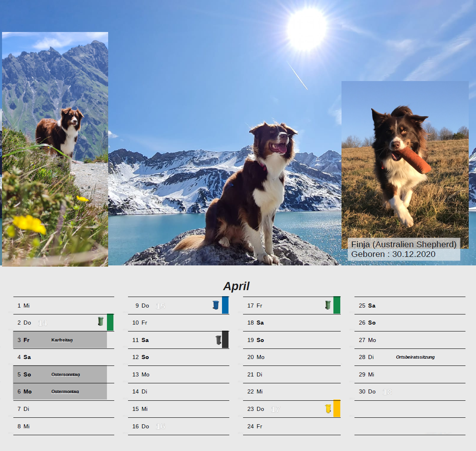Select the blue bin icon on April 9
The height and width of the screenshot is (451, 476).
[216, 305]
